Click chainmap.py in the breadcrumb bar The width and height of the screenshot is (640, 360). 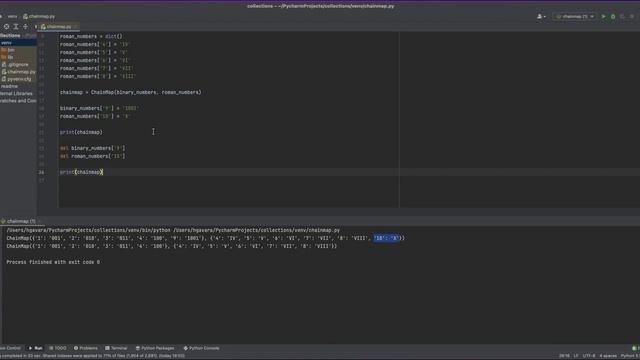[x=39, y=17]
